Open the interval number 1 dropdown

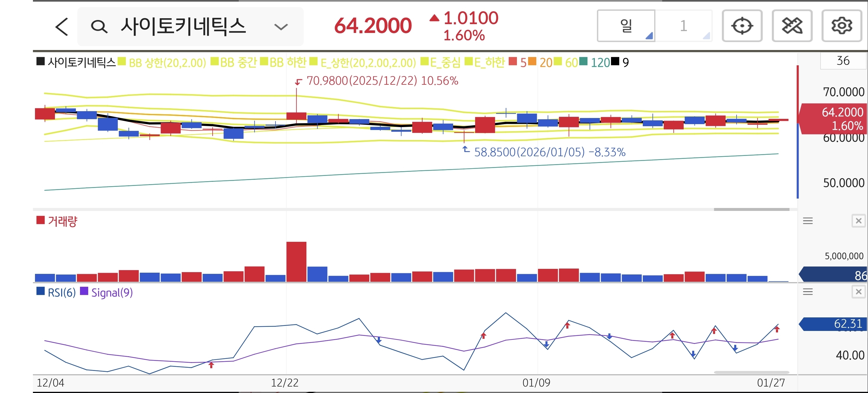pos(683,26)
